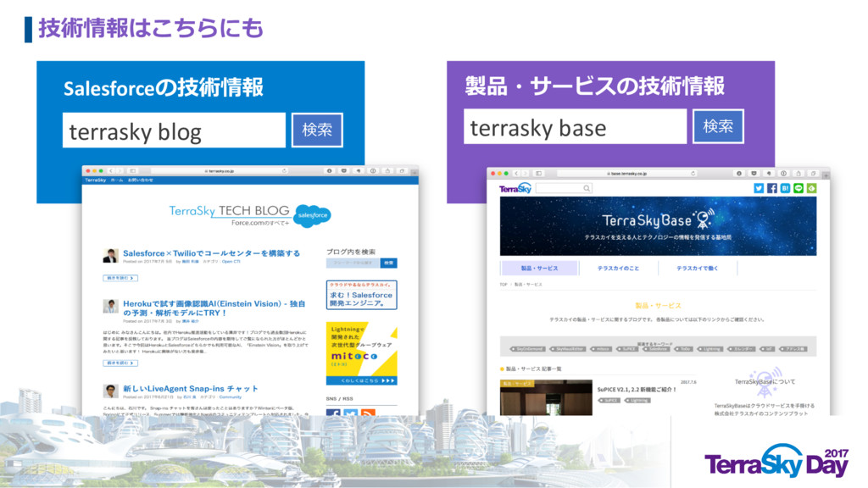This screenshot has width=868, height=488.
Task: Click the salesforce cloud logo on the blog
Action: coord(312,215)
